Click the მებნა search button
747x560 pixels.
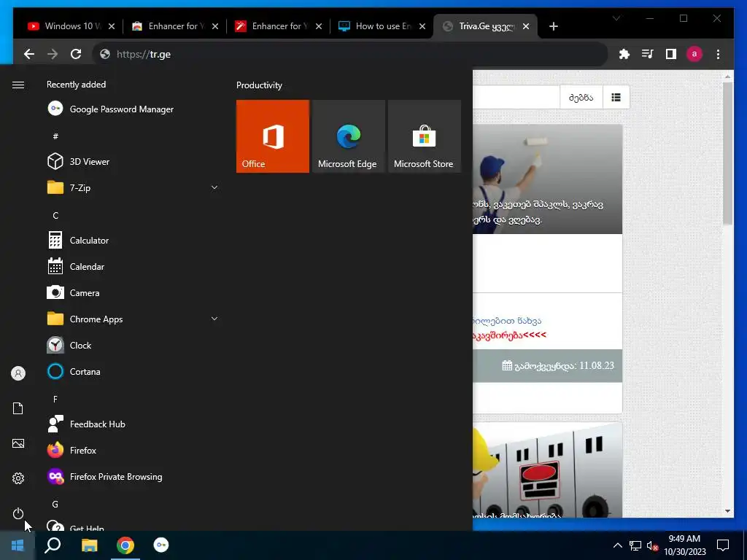click(x=581, y=98)
